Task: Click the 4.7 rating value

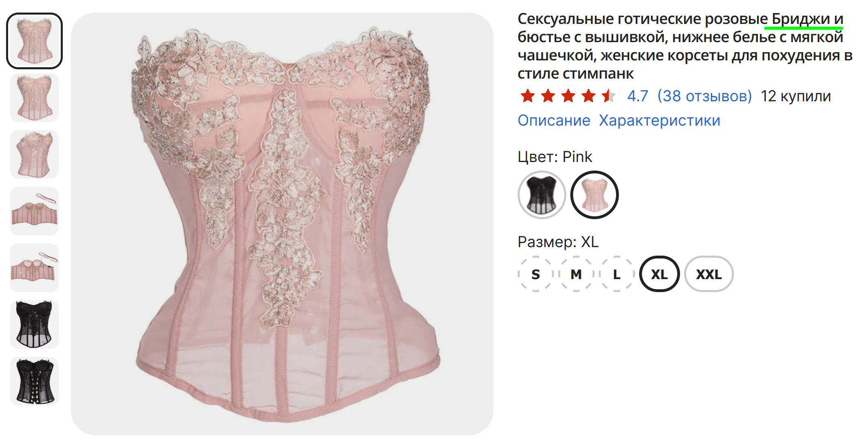Action: [x=638, y=96]
